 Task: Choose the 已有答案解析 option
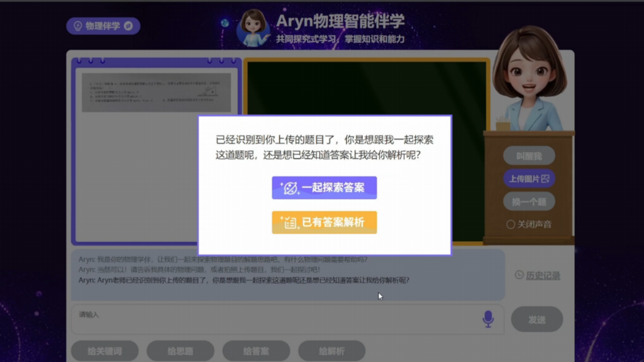(x=324, y=222)
